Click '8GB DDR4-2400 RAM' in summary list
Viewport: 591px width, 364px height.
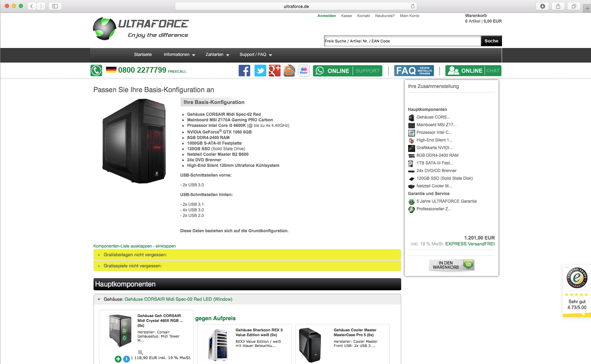click(437, 155)
